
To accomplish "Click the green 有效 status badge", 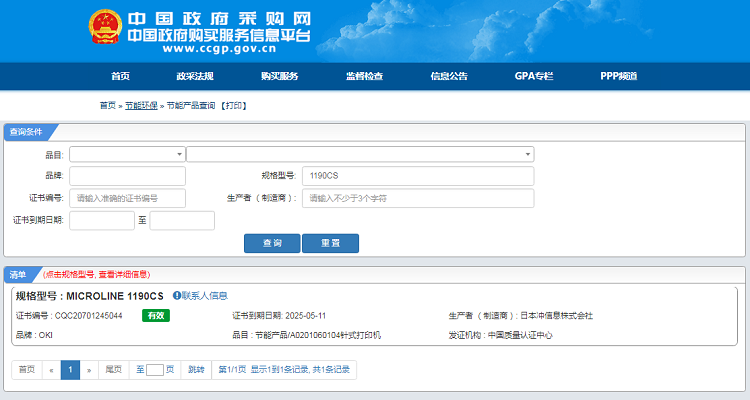I will coord(156,315).
